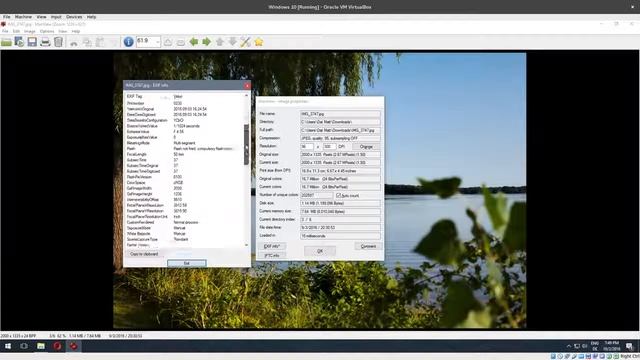This screenshot has height=360, width=640.
Task: Show hidden system tray icons
Action: click(x=569, y=346)
